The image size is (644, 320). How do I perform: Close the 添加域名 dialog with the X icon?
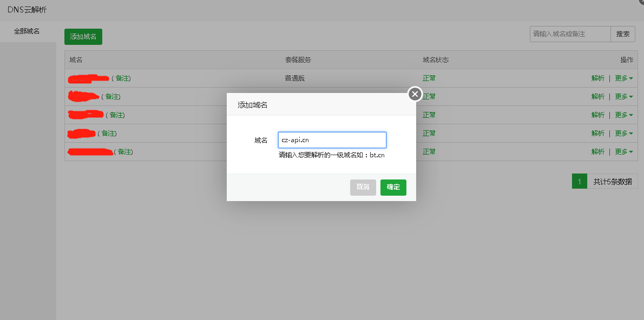click(x=415, y=95)
